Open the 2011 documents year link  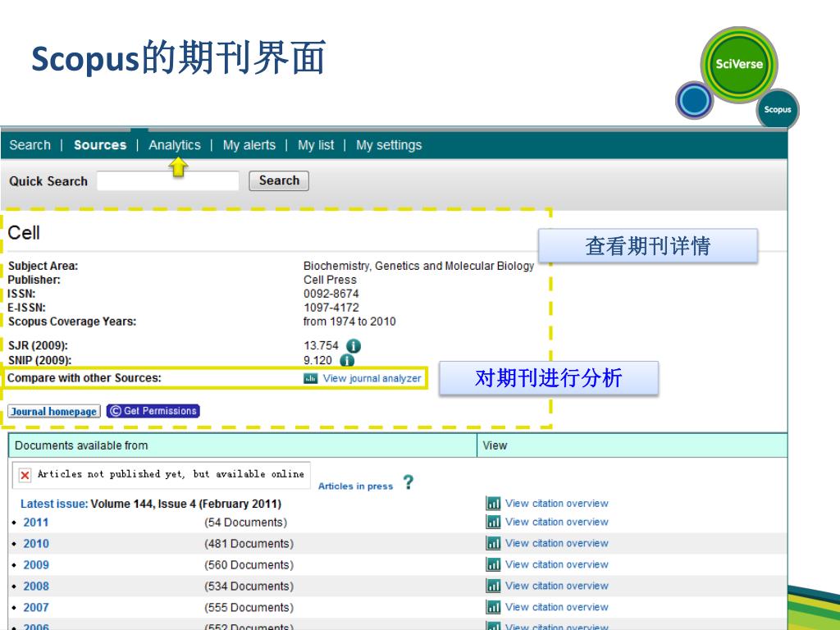36,523
